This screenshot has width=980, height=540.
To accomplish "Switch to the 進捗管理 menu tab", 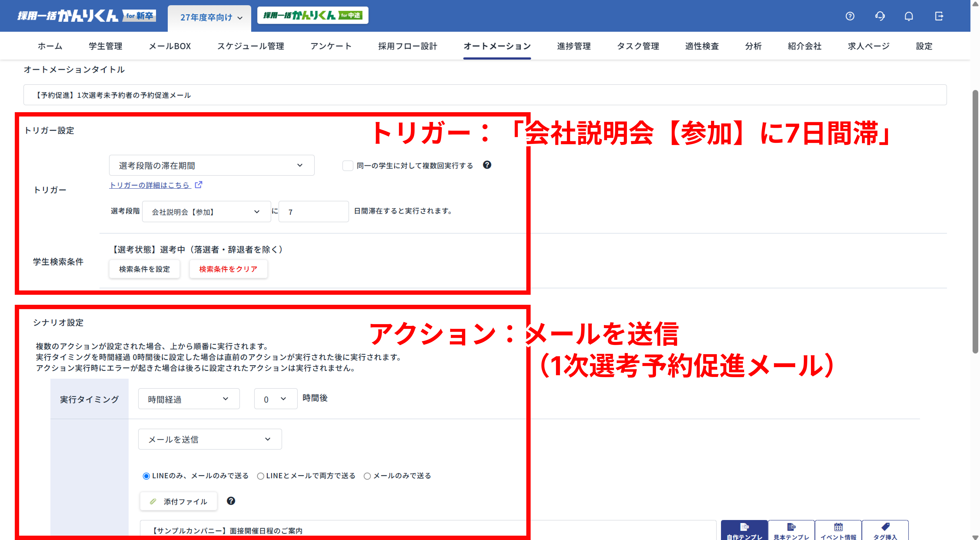I will pos(573,46).
